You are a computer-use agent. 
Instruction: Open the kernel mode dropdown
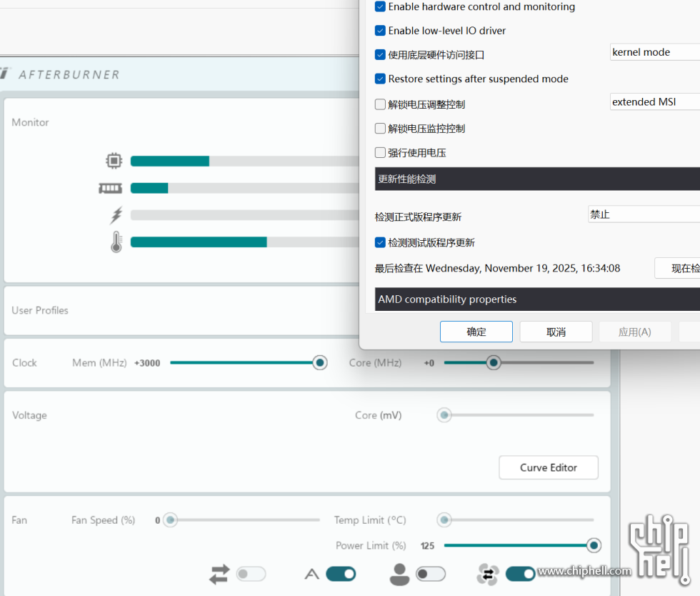[x=654, y=52]
